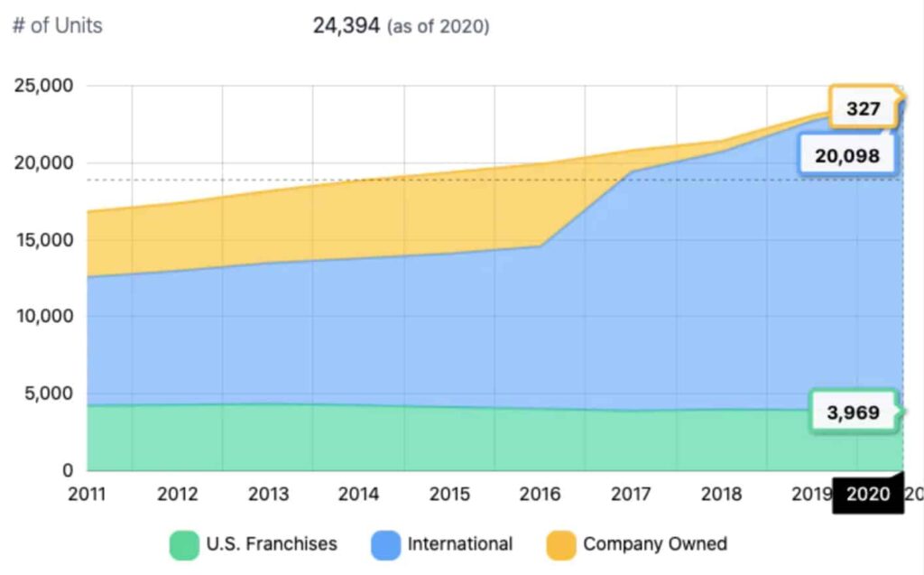This screenshot has width=924, height=575.
Task: Click the blue International legend swatch
Action: coord(385,545)
